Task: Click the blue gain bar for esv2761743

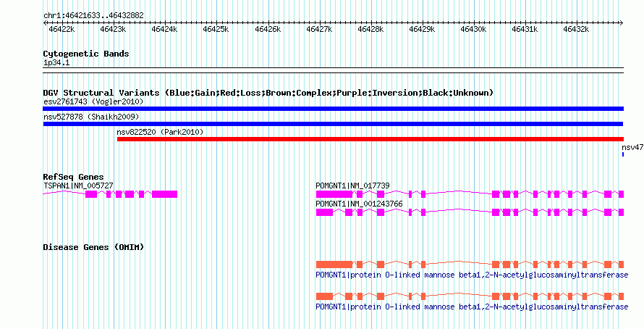Action: (x=333, y=109)
